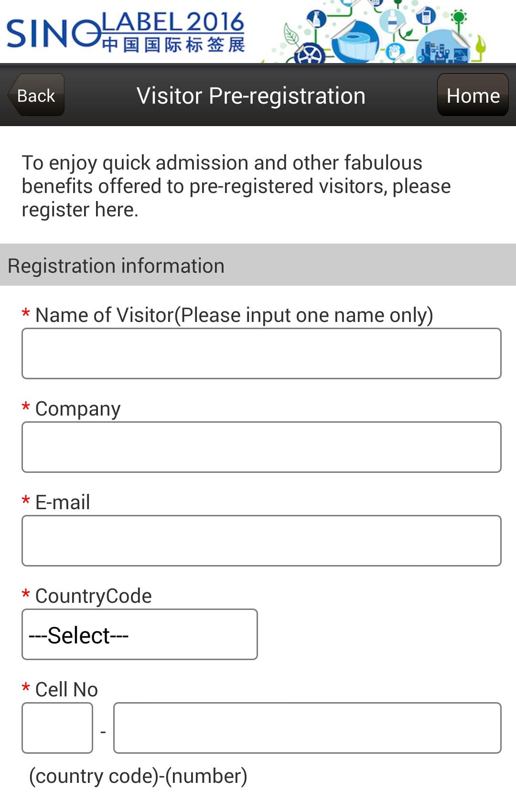Tap the green leaf icon in banner
The height and width of the screenshot is (812, 516).
(290, 35)
